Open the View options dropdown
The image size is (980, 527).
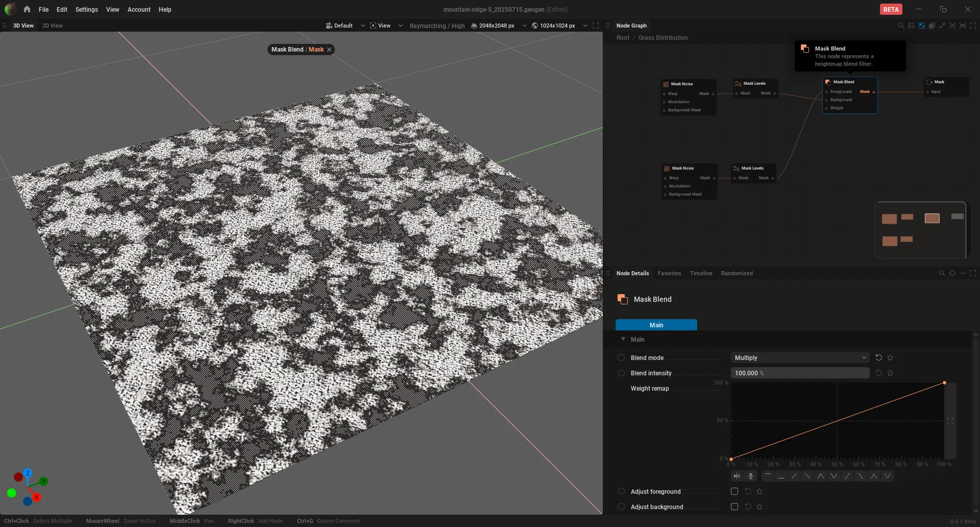[x=386, y=26]
